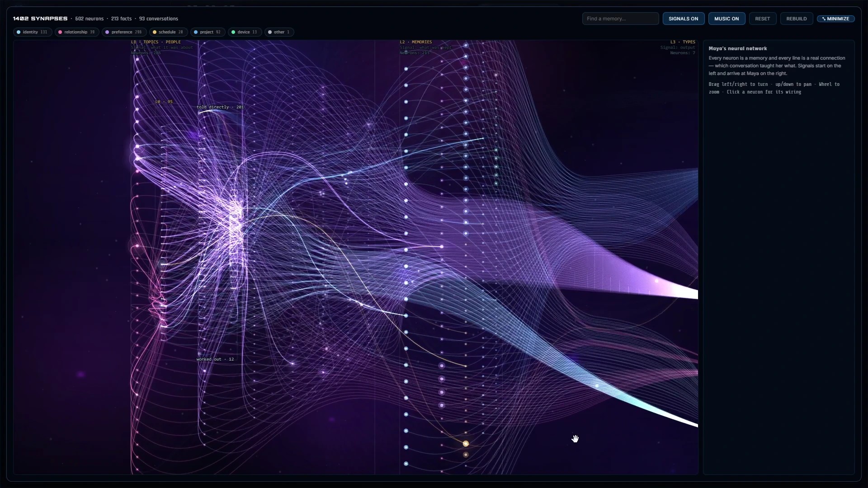868x488 pixels.
Task: Toggle the schedule 28 filter chip
Action: coord(168,32)
